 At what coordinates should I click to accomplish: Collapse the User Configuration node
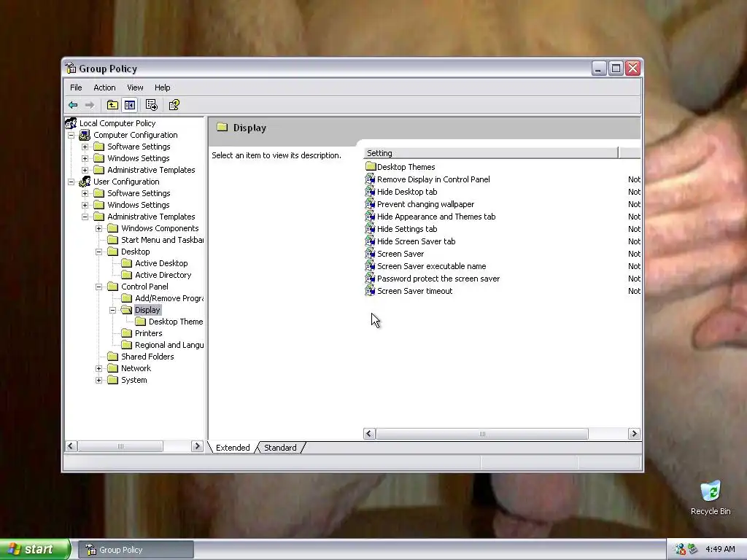point(71,182)
